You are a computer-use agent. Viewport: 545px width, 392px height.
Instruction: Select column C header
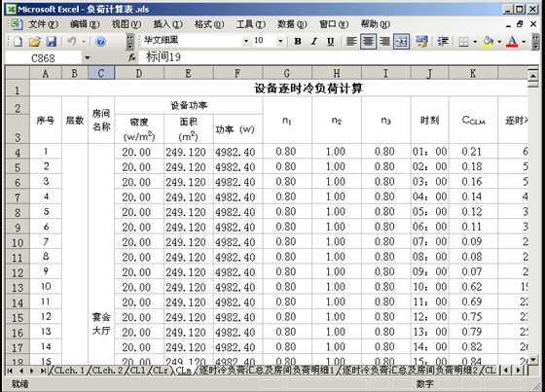[x=101, y=73]
